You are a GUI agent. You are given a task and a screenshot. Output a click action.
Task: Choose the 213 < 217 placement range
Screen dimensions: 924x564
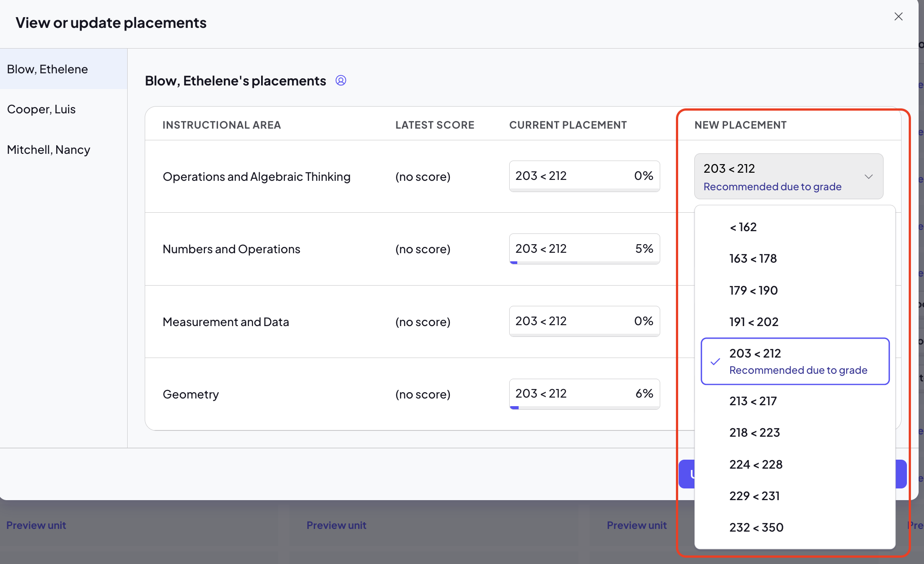click(x=795, y=401)
